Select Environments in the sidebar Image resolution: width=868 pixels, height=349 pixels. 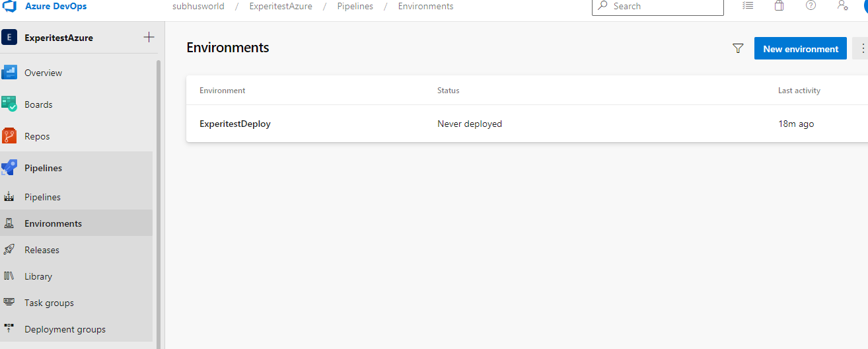[76, 223]
